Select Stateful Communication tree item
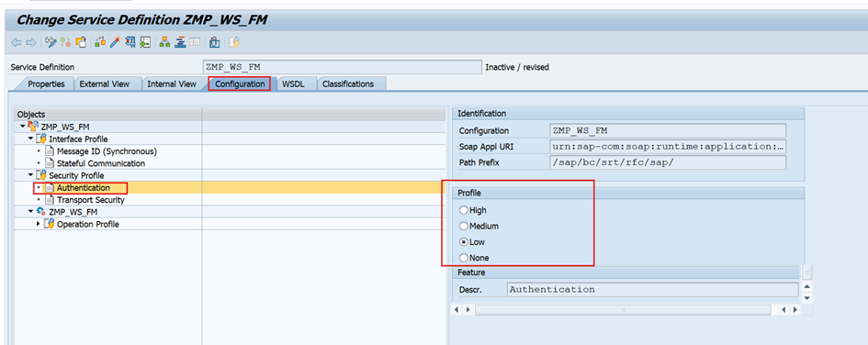This screenshot has width=868, height=345. click(101, 163)
